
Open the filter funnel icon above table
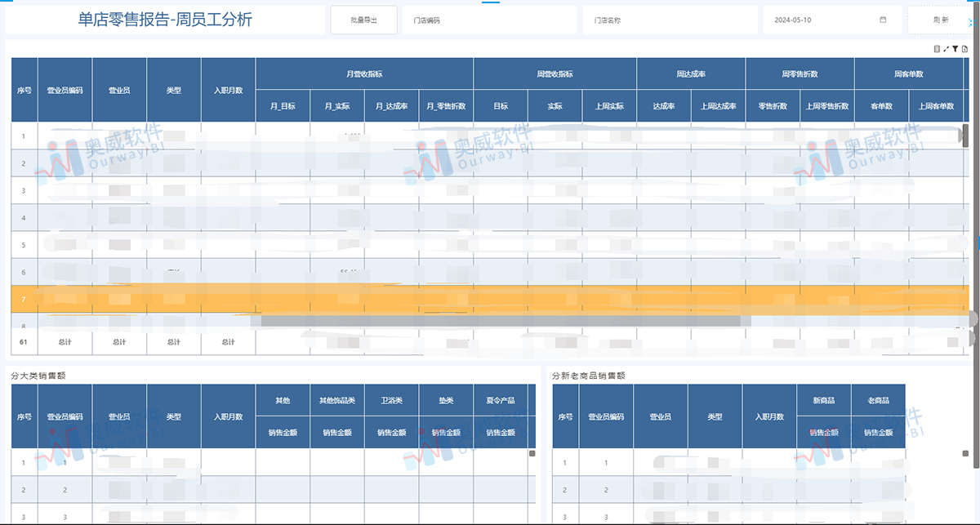point(955,49)
